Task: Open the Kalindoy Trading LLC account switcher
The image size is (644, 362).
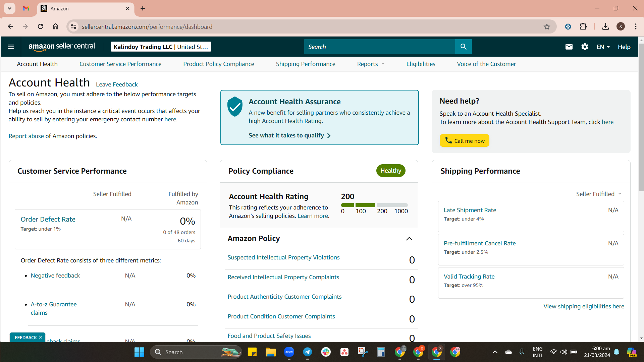Action: click(161, 47)
